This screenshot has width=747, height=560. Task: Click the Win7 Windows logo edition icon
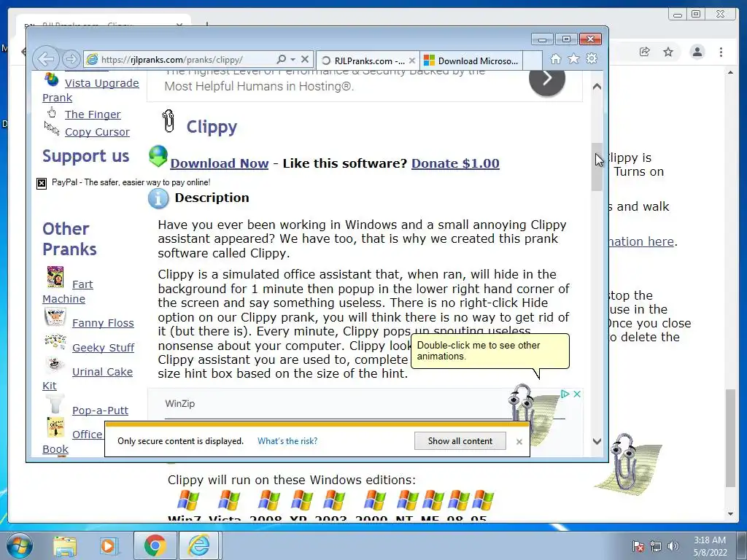187,501
